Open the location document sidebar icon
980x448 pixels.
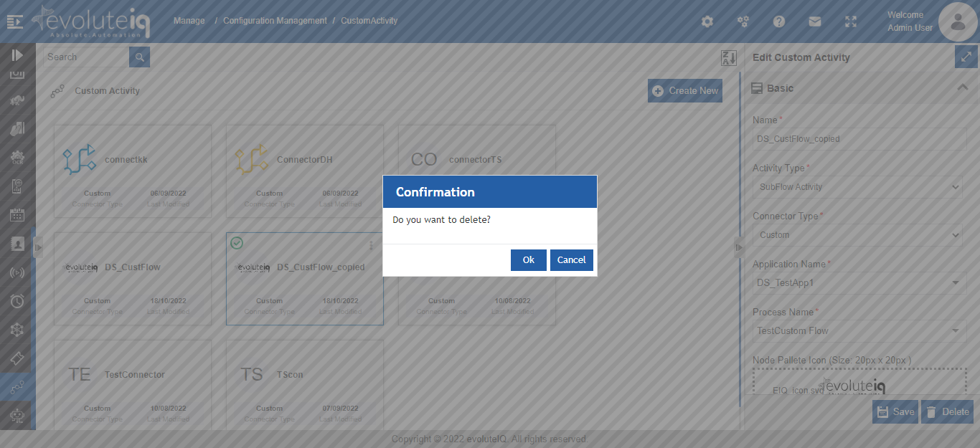pos(18,186)
